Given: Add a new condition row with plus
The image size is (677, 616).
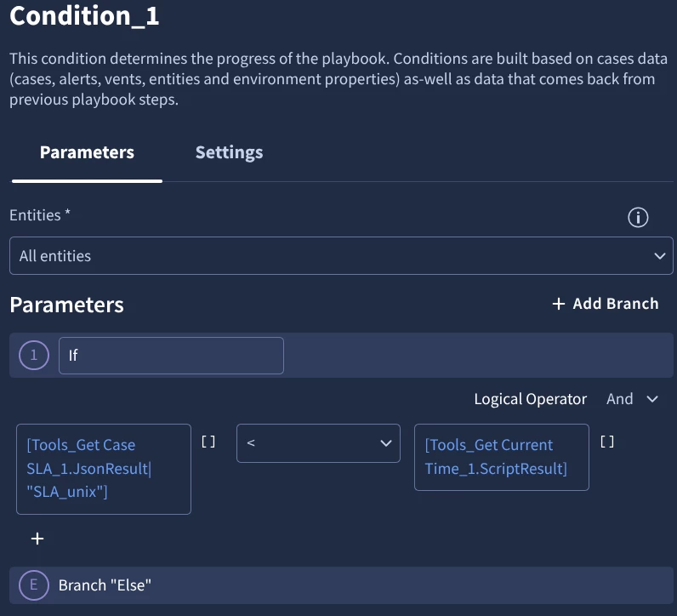Looking at the screenshot, I should tap(37, 539).
